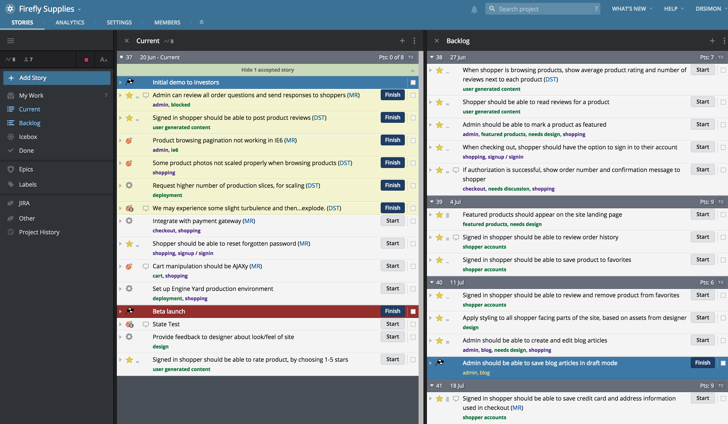Close the Current panel
The width and height of the screenshot is (728, 424).
pyautogui.click(x=126, y=41)
